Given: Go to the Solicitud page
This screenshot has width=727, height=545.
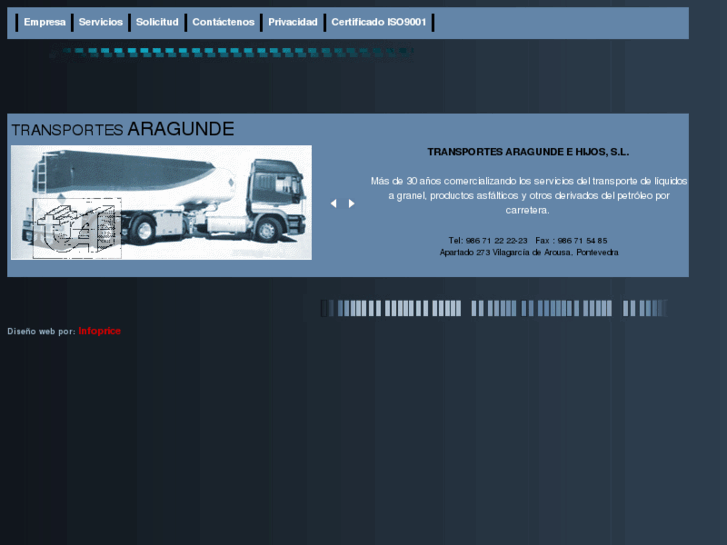Looking at the screenshot, I should coord(157,22).
